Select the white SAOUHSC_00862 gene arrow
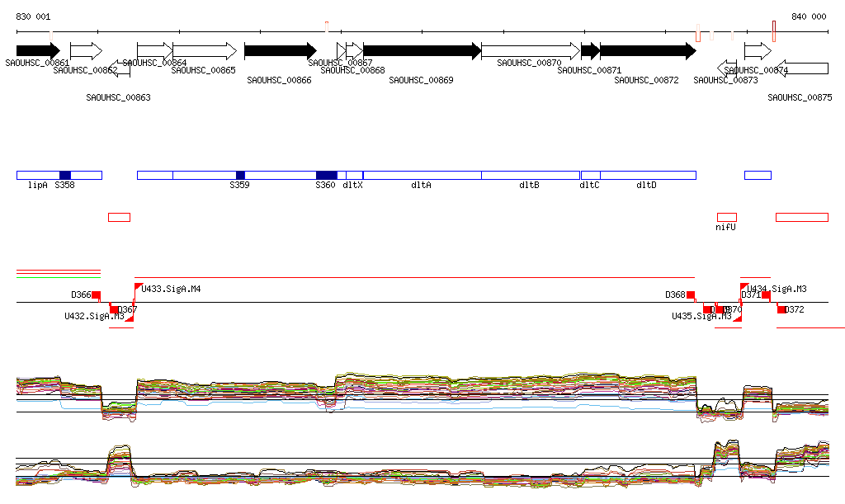Image resolution: width=845 pixels, height=504 pixels. [86, 51]
